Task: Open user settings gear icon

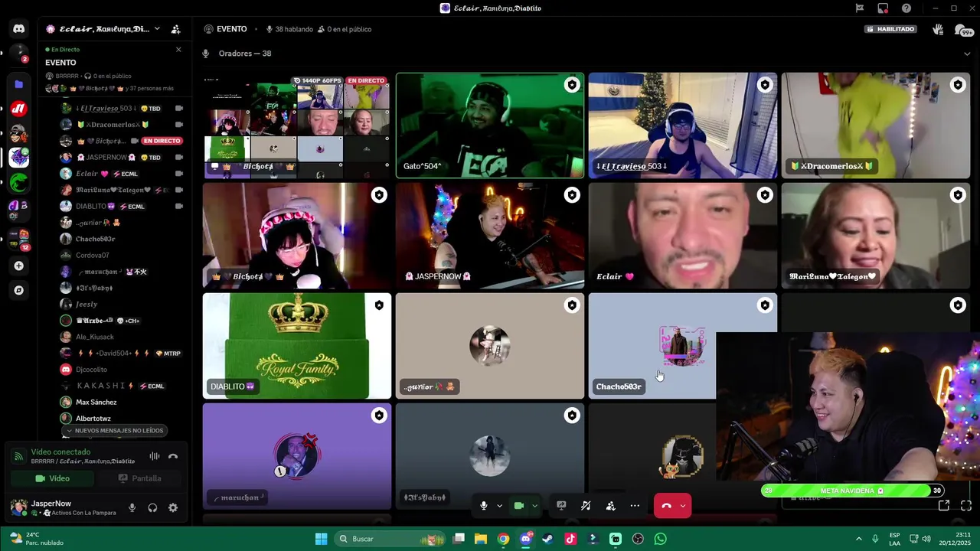Action: tap(173, 507)
